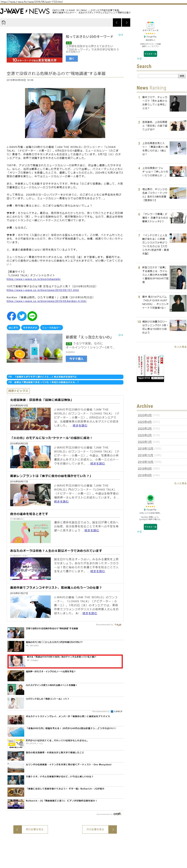Open 2019年12月 archive

pyautogui.click(x=145, y=448)
